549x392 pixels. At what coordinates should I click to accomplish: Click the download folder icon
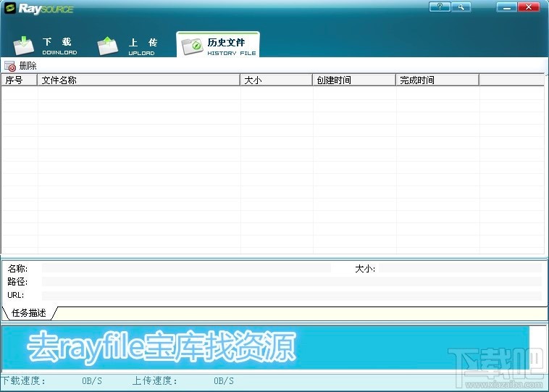click(23, 46)
